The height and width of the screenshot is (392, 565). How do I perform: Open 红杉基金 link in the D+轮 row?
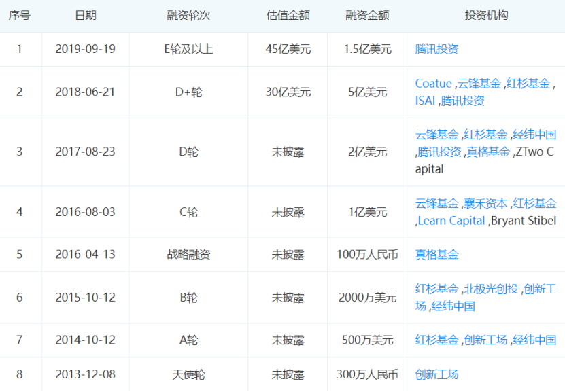click(528, 84)
